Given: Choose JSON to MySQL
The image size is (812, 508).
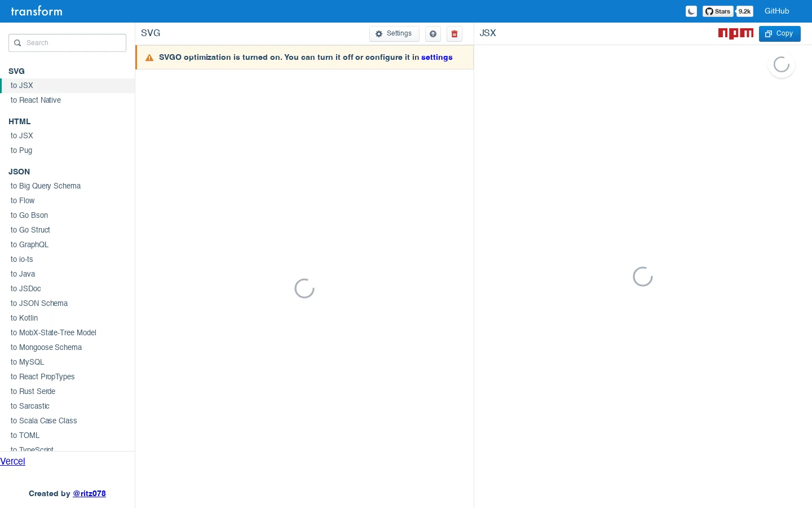Looking at the screenshot, I should tap(67, 362).
